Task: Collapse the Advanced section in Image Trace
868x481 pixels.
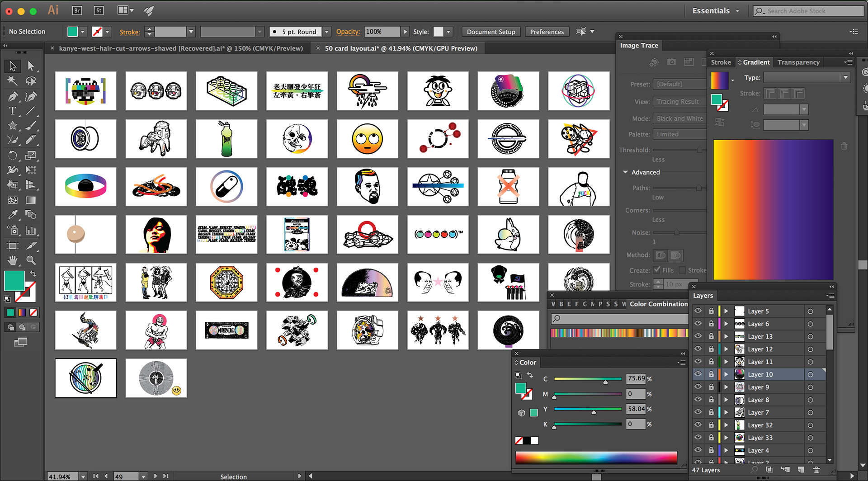Action: coord(626,172)
